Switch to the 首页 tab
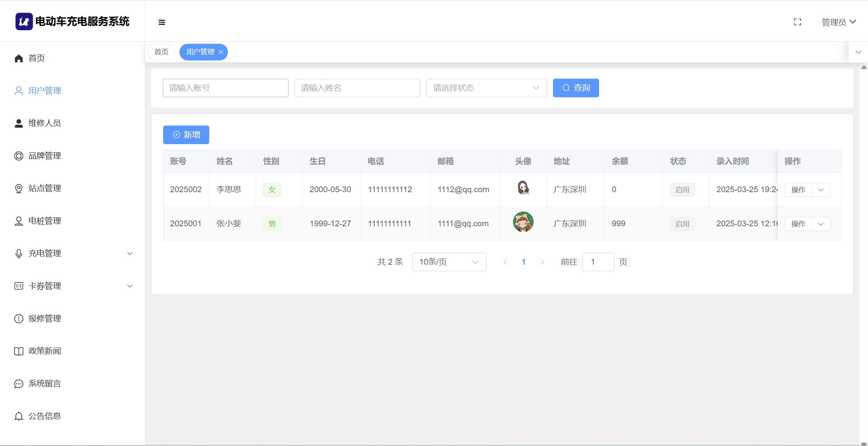868x446 pixels. pos(161,52)
